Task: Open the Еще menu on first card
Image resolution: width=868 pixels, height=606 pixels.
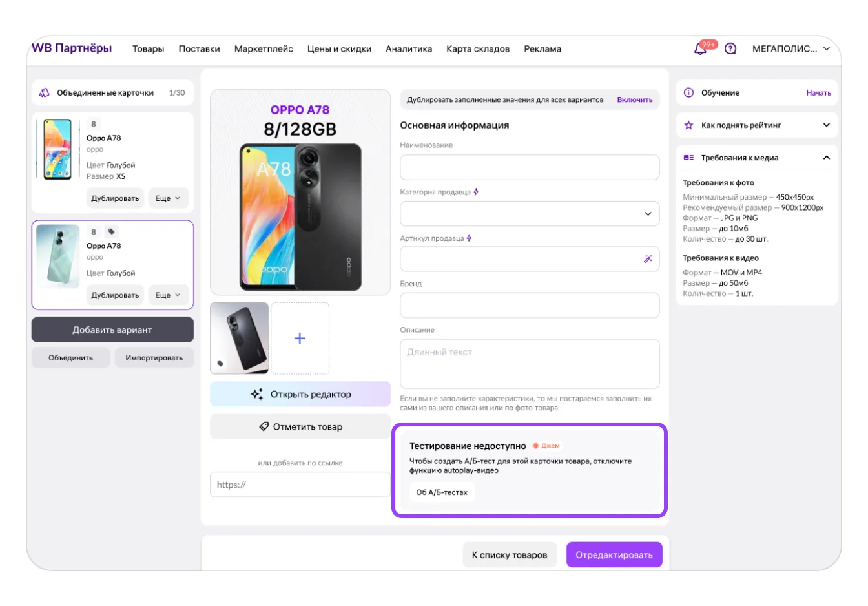Action: [x=168, y=198]
